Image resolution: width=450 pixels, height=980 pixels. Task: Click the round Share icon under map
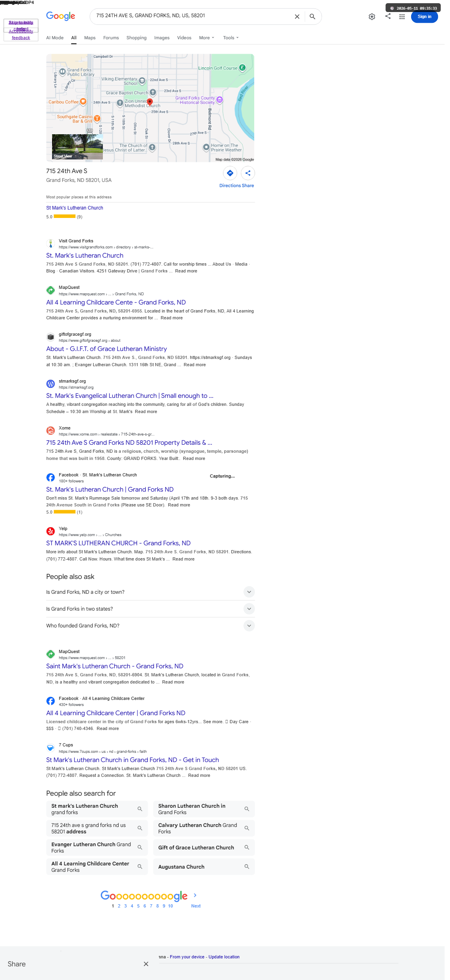point(248,173)
